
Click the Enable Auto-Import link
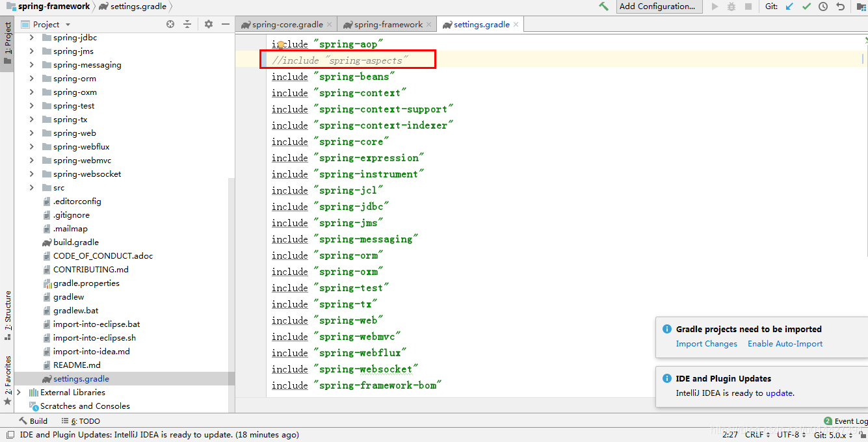(785, 344)
